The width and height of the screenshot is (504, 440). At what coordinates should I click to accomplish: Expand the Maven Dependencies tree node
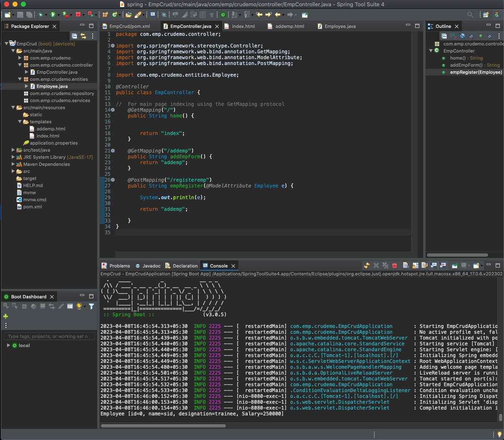coord(13,164)
